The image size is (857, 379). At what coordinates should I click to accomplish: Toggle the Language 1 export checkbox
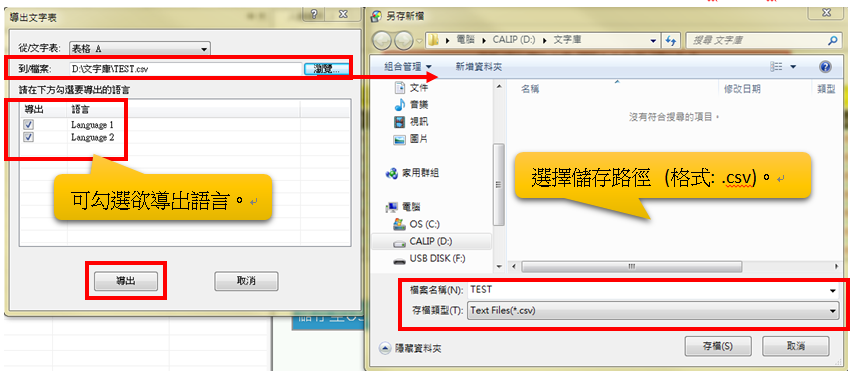(x=29, y=125)
